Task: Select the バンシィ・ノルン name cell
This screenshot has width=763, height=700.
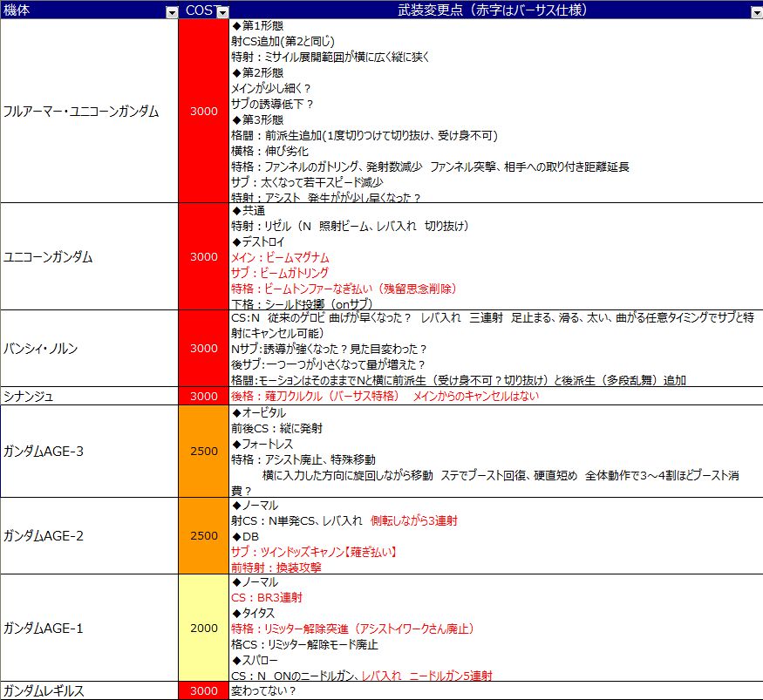Action: pos(89,349)
